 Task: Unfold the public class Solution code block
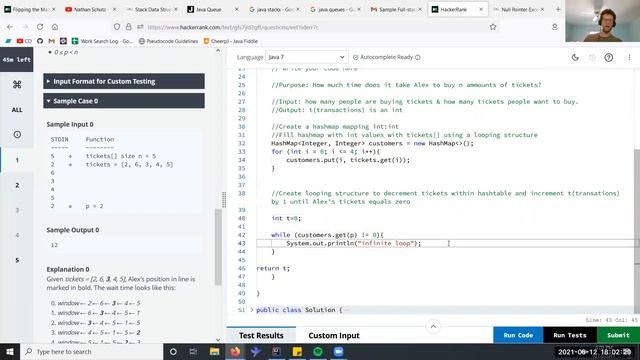pos(251,310)
